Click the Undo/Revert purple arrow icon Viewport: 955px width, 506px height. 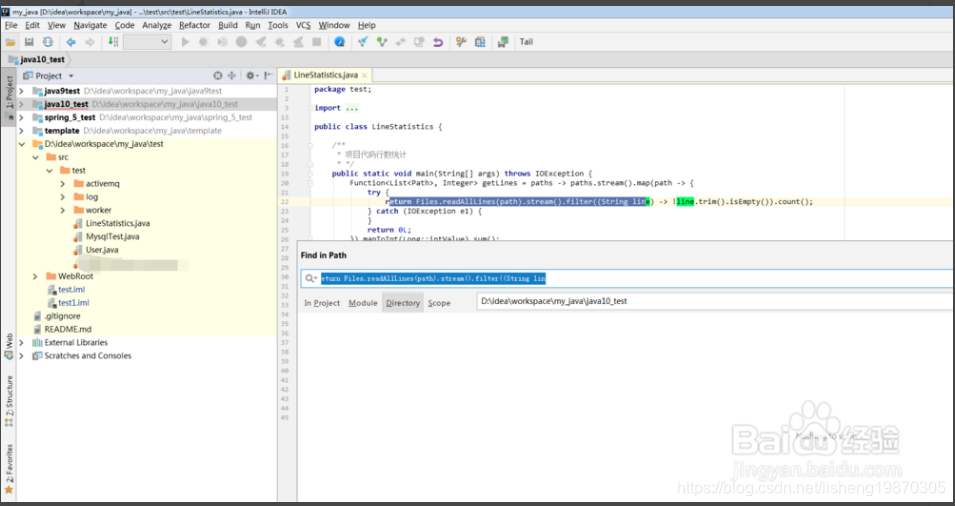pyautogui.click(x=438, y=42)
